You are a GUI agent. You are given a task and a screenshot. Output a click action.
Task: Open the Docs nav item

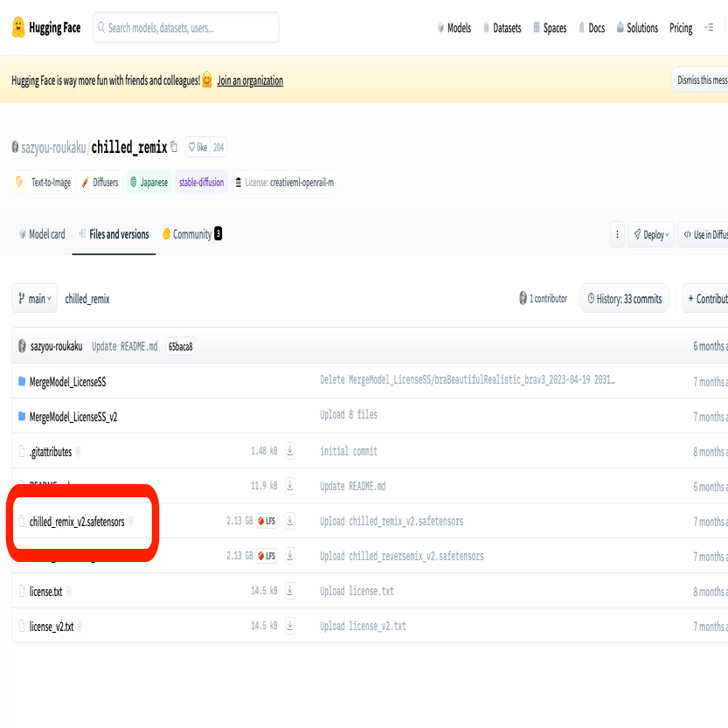592,28
